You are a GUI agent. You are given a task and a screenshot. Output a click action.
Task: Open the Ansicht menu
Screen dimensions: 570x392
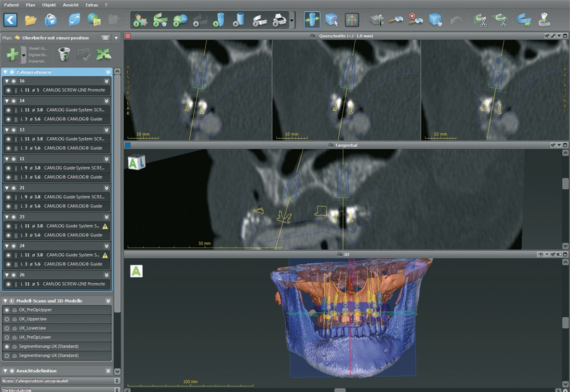70,4
